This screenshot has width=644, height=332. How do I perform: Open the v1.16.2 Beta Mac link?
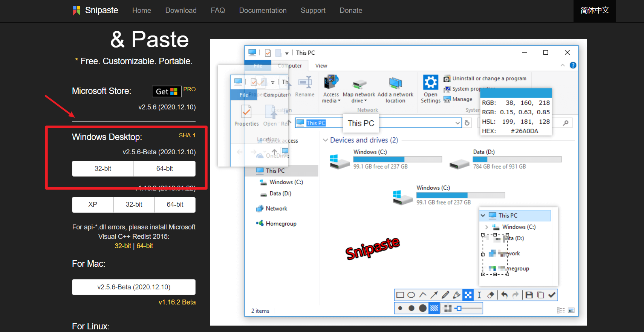pos(177,302)
